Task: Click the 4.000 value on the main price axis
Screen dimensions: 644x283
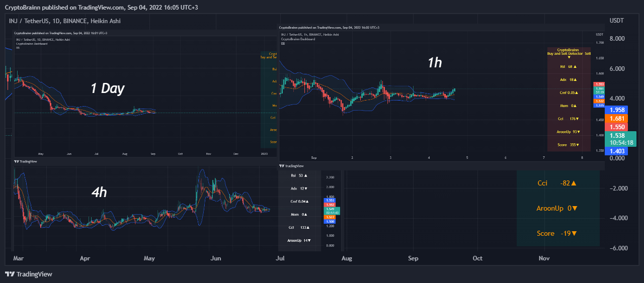Action: (x=617, y=99)
